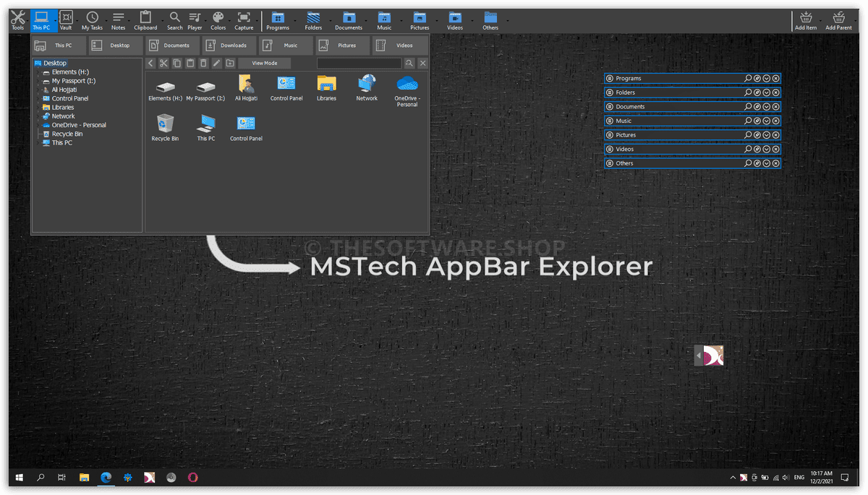Open the Clipboard tool in the AppBar
The width and height of the screenshot is (868, 495).
click(145, 20)
